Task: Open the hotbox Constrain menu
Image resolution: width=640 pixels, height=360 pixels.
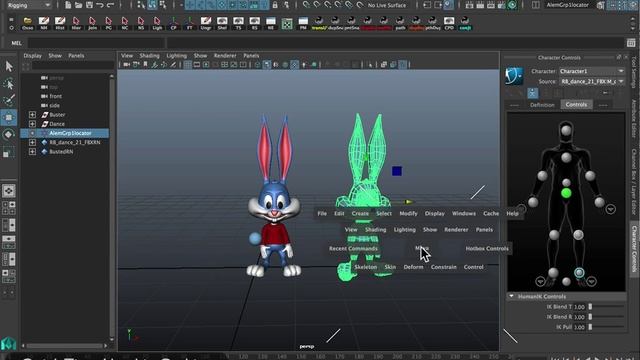Action: point(444,267)
